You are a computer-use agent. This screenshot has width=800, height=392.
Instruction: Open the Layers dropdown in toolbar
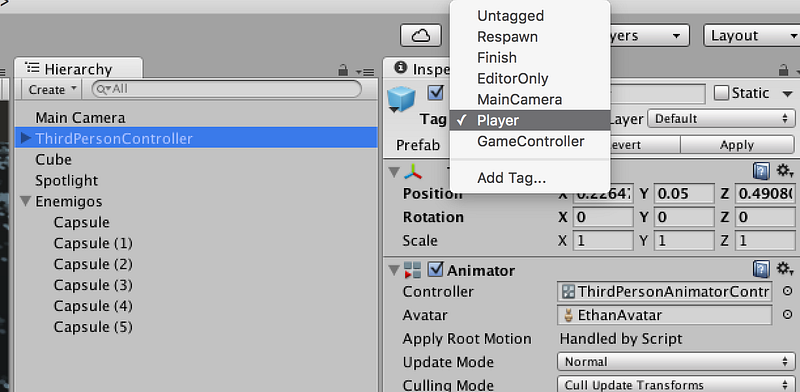point(649,36)
